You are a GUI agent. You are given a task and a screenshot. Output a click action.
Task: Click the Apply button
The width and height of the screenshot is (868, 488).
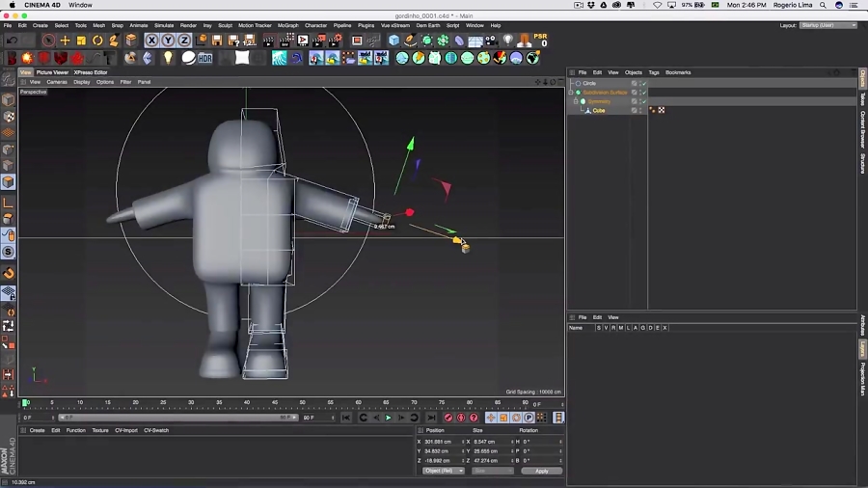[541, 471]
